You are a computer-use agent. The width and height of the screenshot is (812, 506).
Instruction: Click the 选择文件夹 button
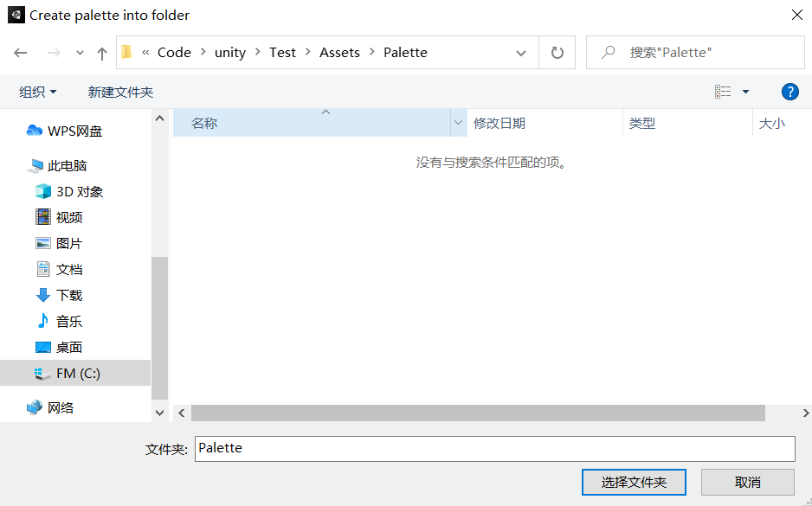[634, 482]
